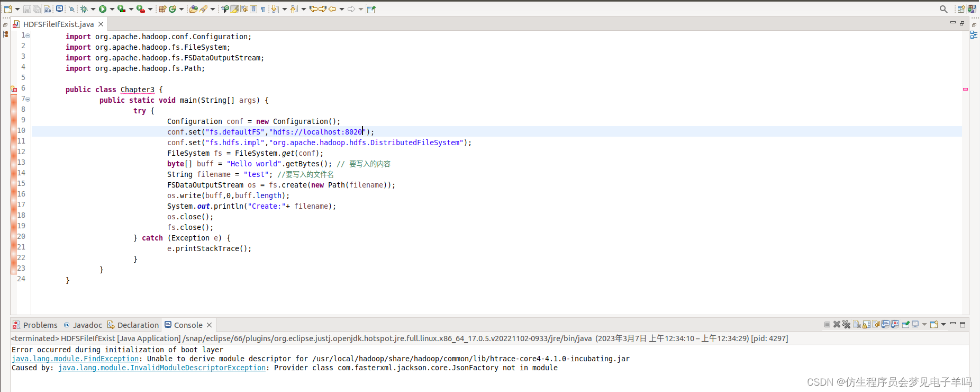Open the InvalidModuleDescriptorException link
The height and width of the screenshot is (392, 980).
[162, 368]
